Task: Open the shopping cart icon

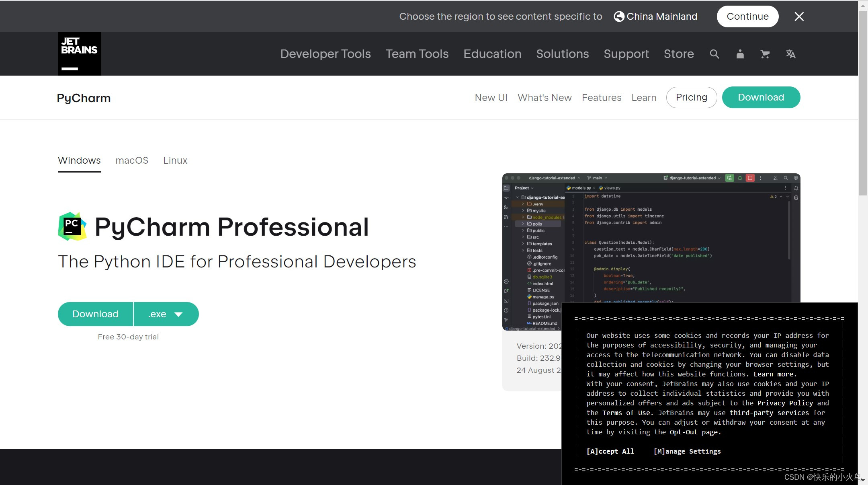Action: [x=765, y=54]
